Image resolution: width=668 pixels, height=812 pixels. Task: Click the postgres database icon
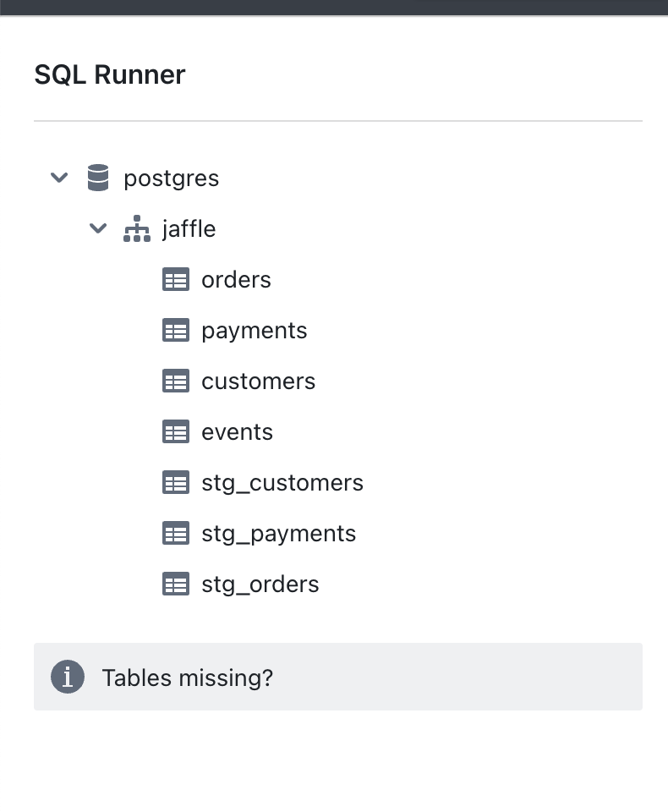98,178
